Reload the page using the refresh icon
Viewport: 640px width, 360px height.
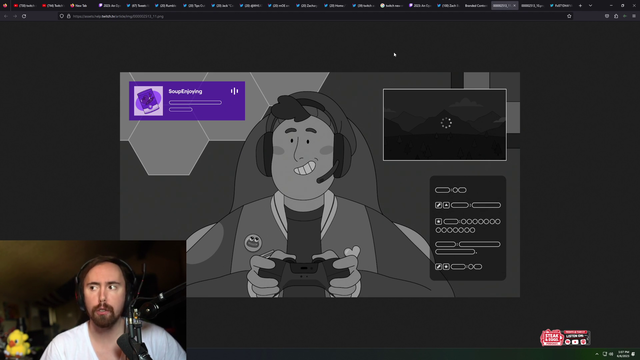[24, 16]
